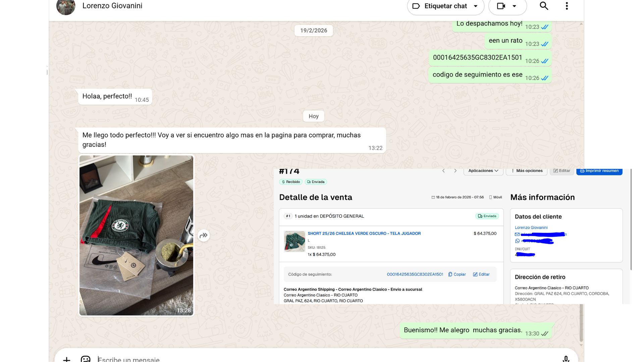This screenshot has height=362, width=644.
Task: Click the Imprimir resumen button
Action: [x=599, y=171]
